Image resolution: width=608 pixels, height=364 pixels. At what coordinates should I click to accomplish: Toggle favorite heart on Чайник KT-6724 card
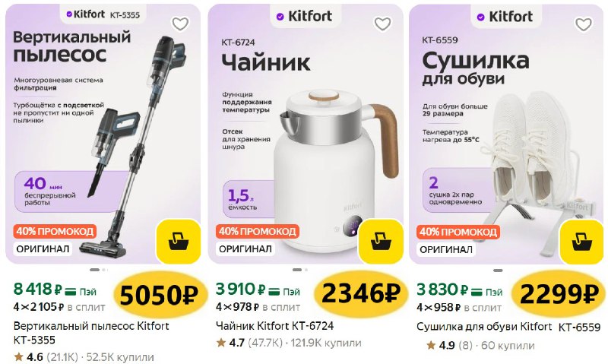[382, 24]
